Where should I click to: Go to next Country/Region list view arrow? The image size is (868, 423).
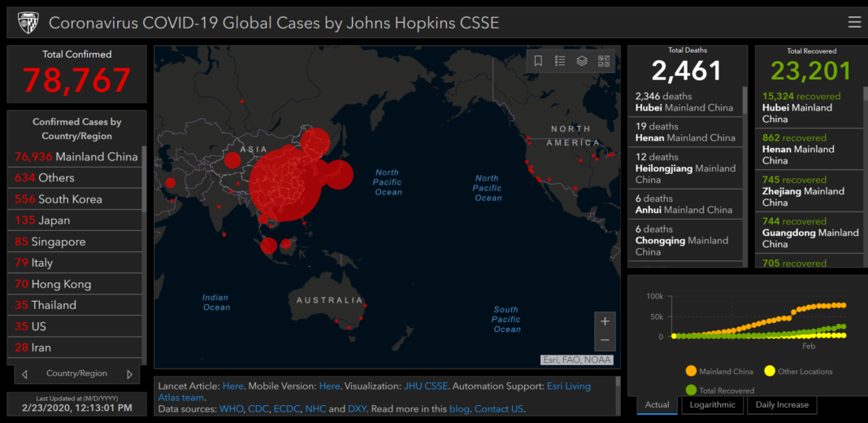[x=129, y=374]
